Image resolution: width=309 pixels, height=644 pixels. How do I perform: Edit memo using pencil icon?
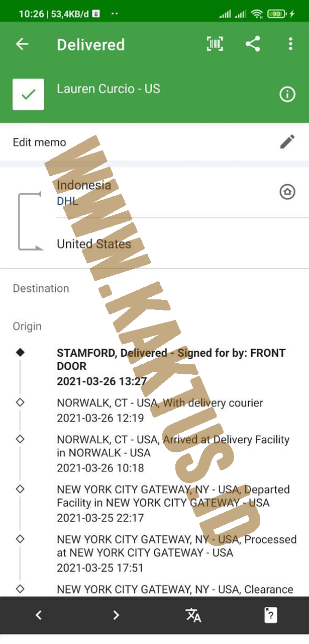pyautogui.click(x=287, y=142)
